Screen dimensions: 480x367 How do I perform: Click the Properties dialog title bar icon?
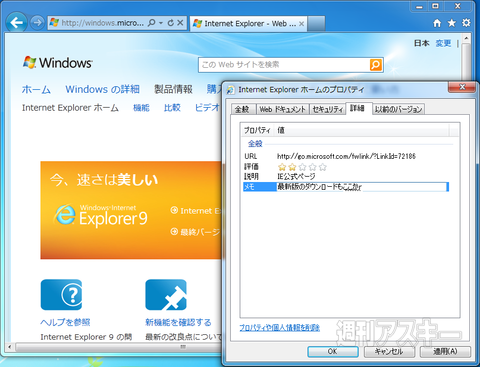click(230, 90)
